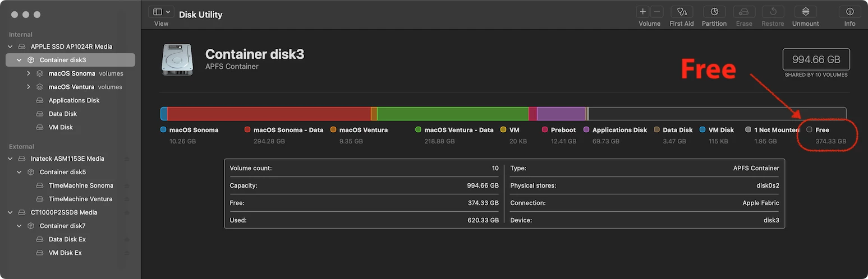Open the View options dropdown arrow

coord(168,12)
